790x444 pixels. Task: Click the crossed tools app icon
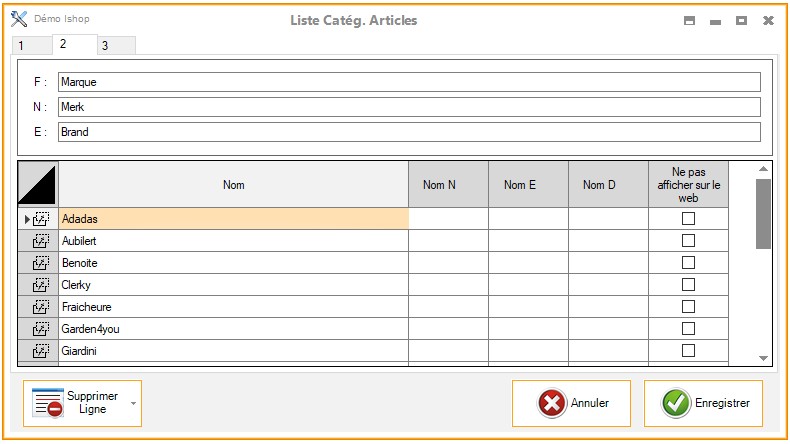19,20
